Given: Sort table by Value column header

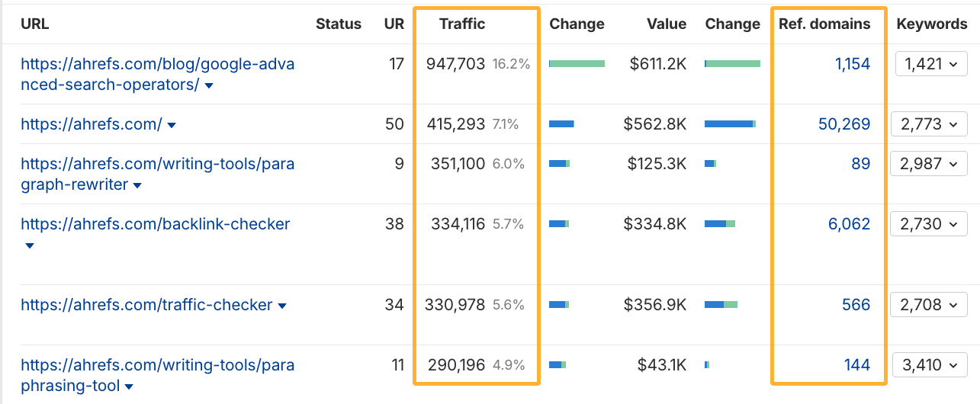Looking at the screenshot, I should 667,24.
